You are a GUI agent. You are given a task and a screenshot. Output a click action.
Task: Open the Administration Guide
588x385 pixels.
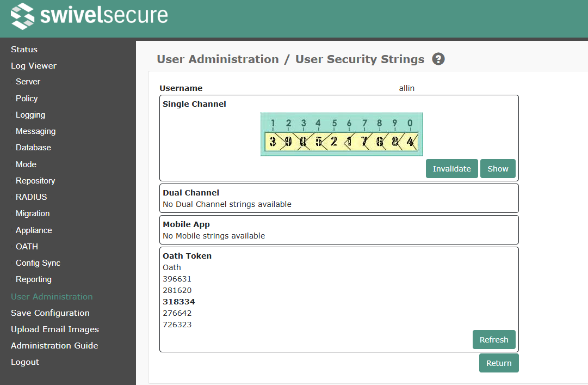pyautogui.click(x=54, y=345)
